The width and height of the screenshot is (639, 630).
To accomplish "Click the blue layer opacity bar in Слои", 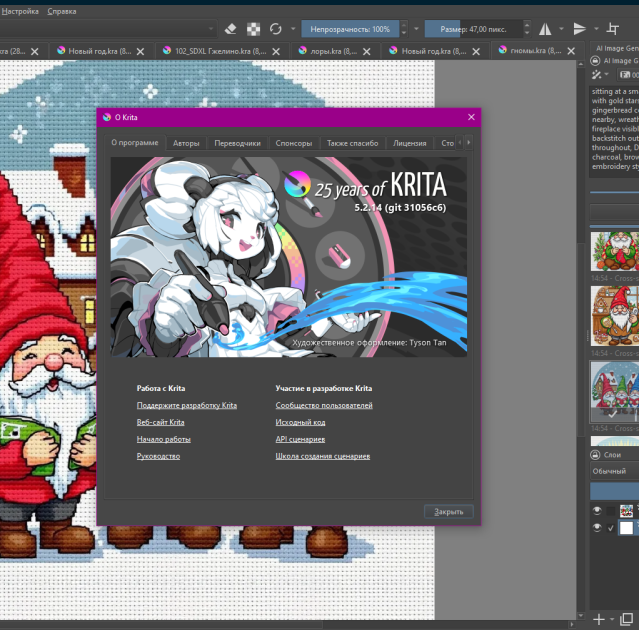I will [x=614, y=491].
